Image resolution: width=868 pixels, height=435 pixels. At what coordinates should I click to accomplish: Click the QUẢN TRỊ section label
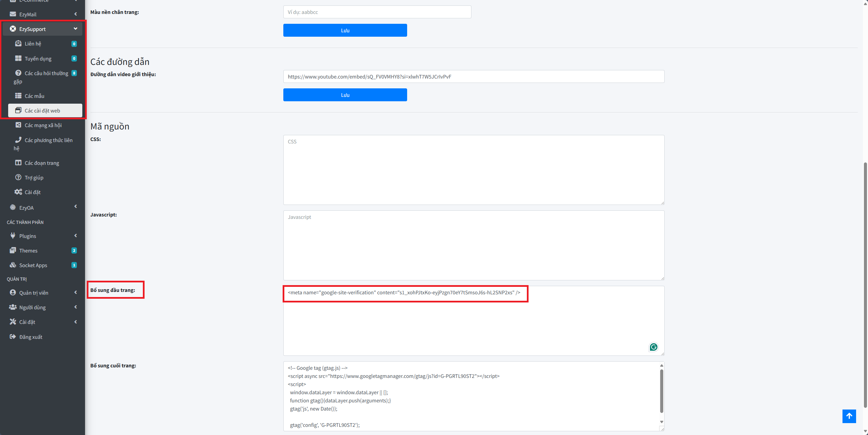[17, 279]
